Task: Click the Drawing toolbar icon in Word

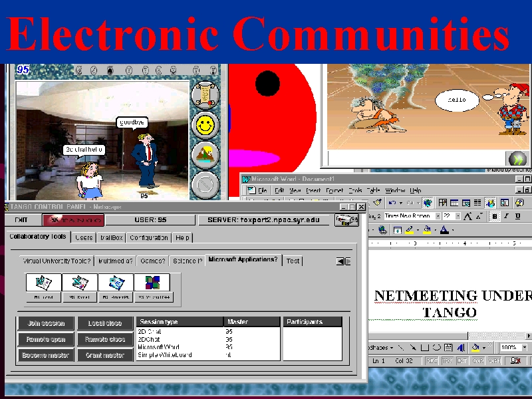Action: tap(489, 203)
